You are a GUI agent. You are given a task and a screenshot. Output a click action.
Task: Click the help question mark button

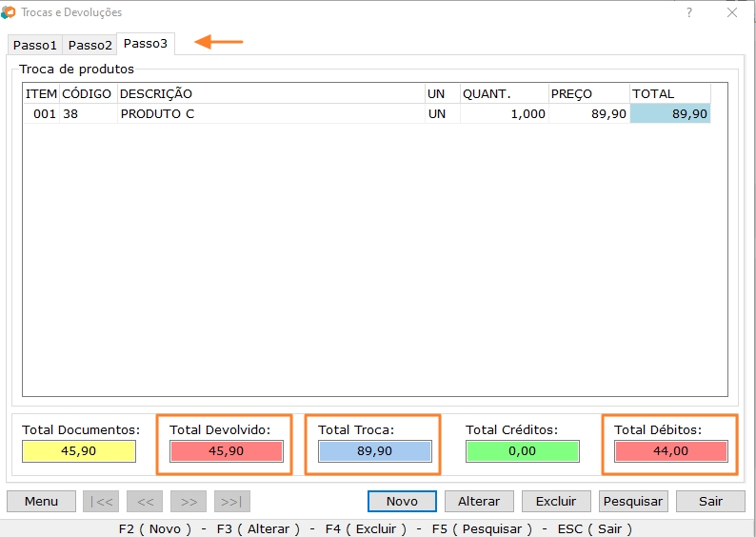[689, 12]
